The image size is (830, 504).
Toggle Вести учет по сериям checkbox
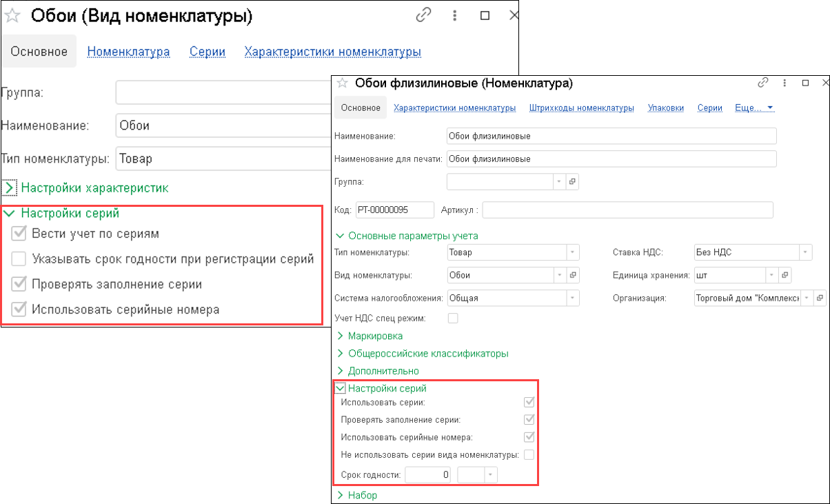[x=19, y=234]
